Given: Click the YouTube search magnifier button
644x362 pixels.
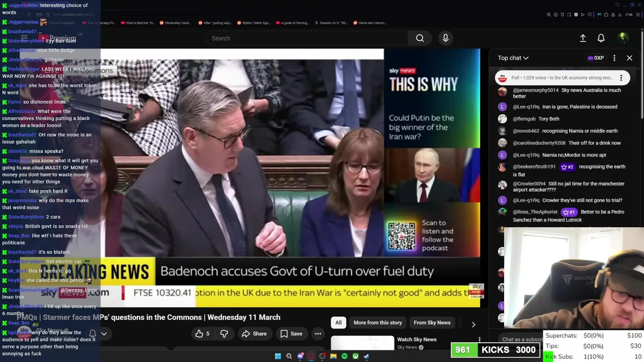Looking at the screenshot, I should (x=420, y=38).
